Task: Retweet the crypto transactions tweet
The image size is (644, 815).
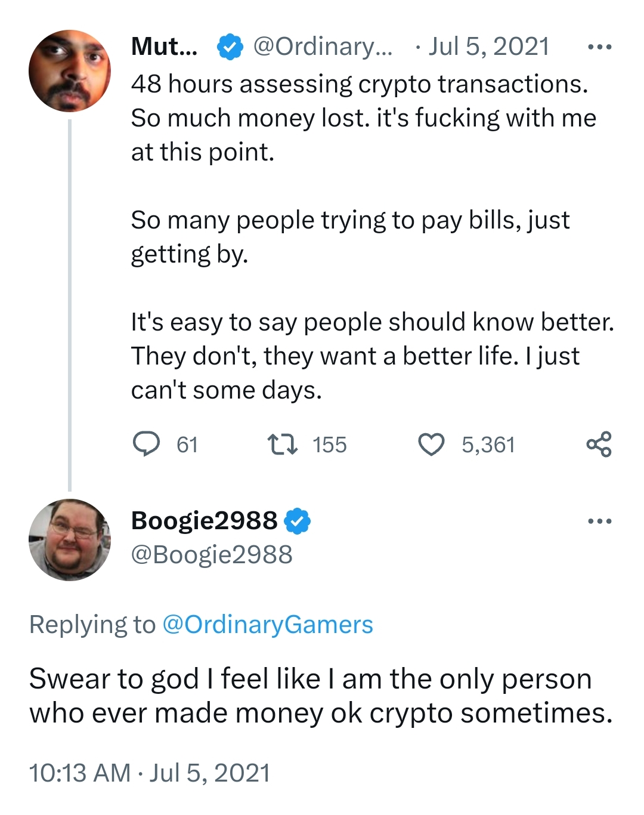Action: tap(283, 444)
